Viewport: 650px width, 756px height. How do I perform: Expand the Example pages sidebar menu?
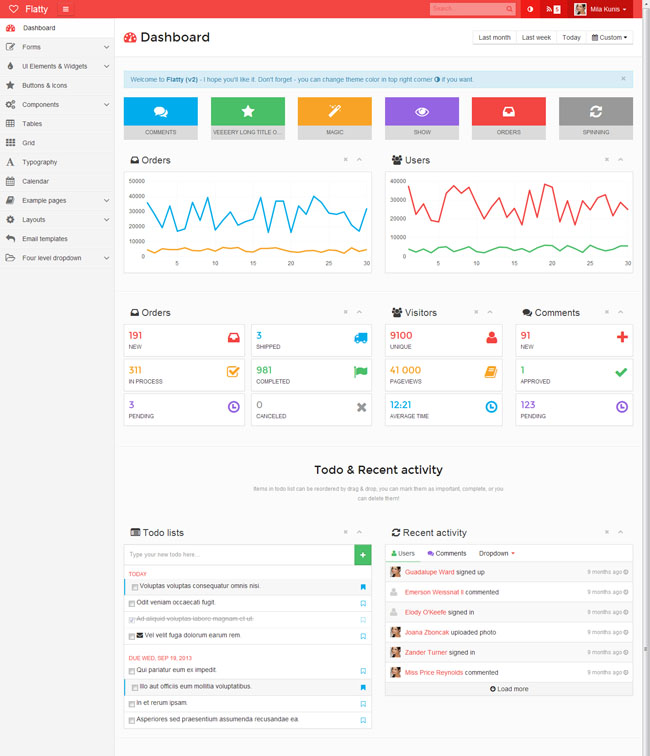point(57,200)
